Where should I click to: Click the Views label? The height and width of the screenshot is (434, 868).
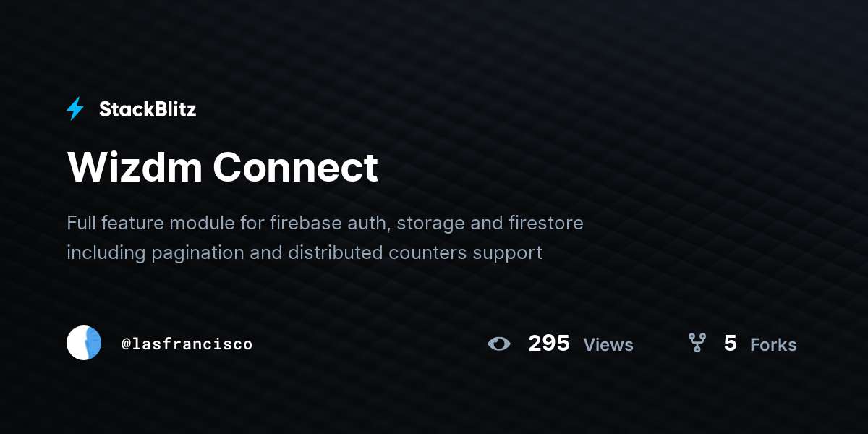[608, 345]
